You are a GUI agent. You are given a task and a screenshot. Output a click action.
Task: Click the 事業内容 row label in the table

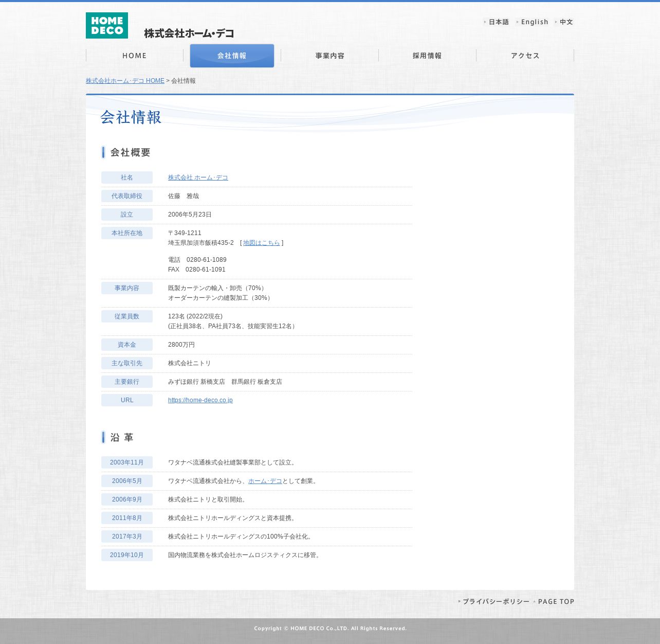(127, 288)
